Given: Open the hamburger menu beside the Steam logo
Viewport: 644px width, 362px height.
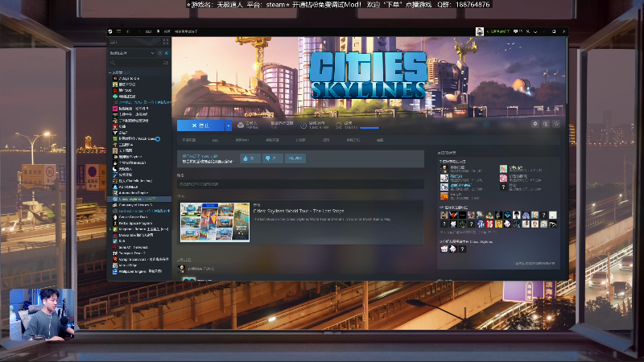Looking at the screenshot, I should coord(118,31).
